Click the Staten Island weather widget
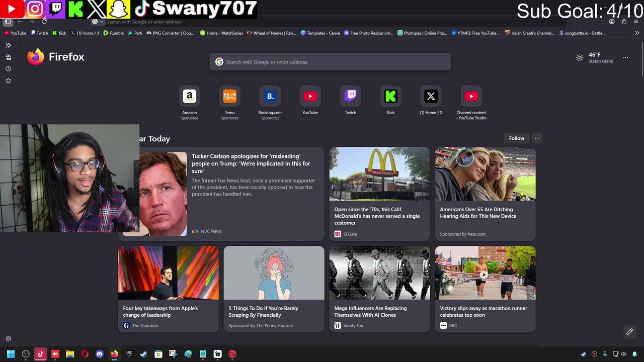This screenshot has width=644, height=362. click(x=595, y=58)
